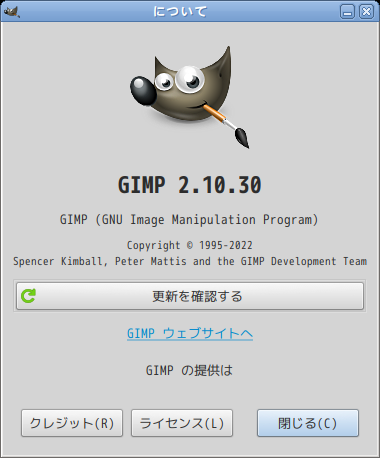The image size is (380, 458).
Task: Click the GIMP の提供は label text
Action: click(x=189, y=371)
